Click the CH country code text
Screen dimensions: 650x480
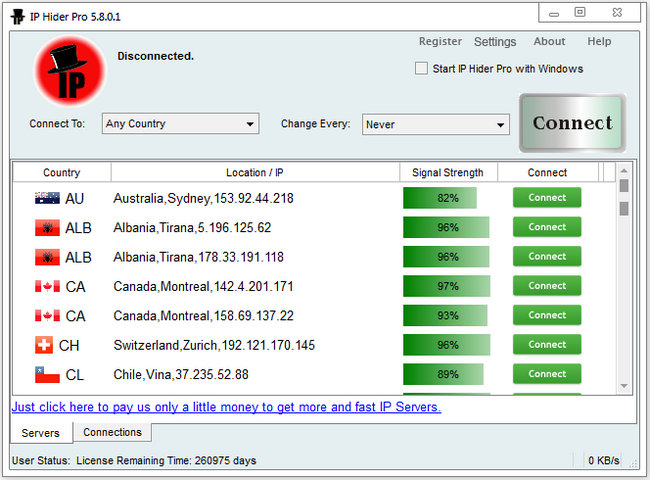pyautogui.click(x=69, y=346)
